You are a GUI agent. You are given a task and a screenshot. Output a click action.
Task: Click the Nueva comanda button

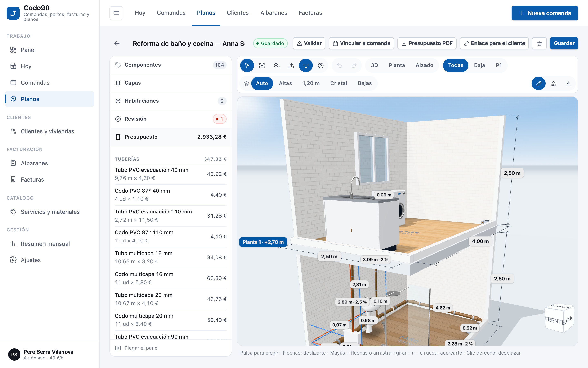point(545,13)
